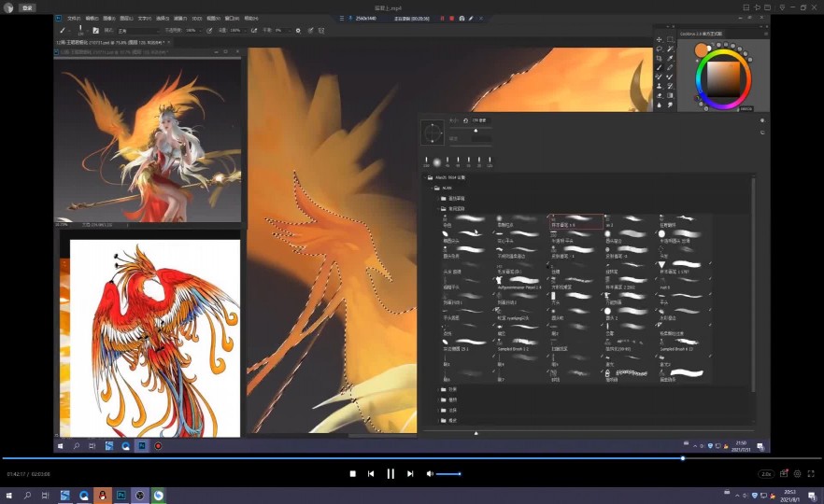Select the Lasso tool
Image resolution: width=824 pixels, height=504 pixels.
coord(659,49)
